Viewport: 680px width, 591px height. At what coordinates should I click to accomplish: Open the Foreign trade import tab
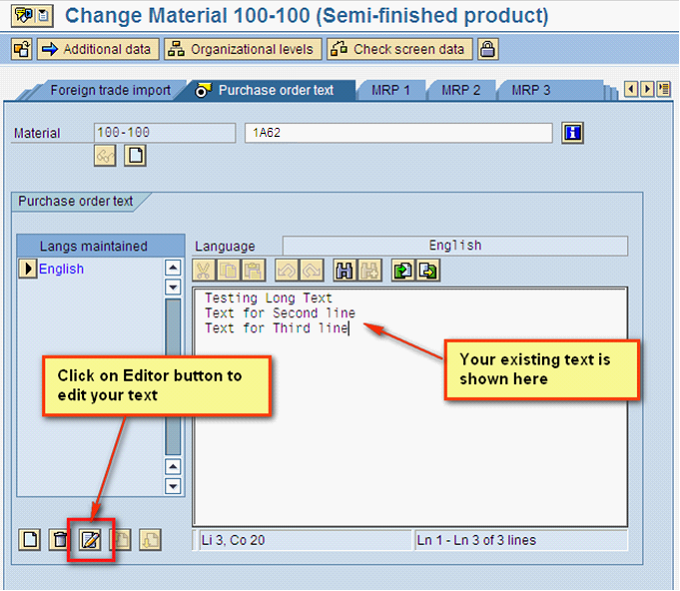point(110,90)
